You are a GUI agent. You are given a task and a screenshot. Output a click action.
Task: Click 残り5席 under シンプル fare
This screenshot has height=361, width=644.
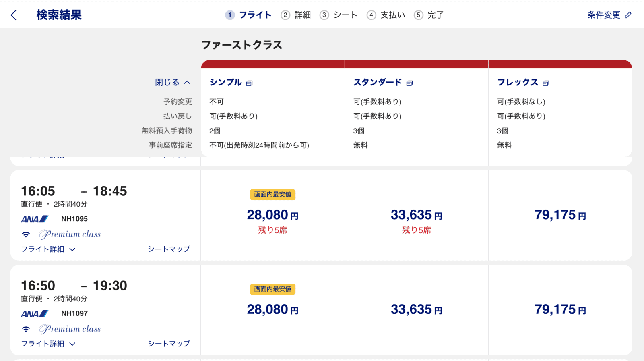[272, 230]
